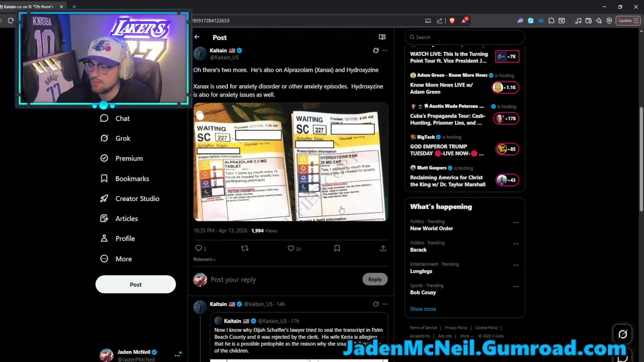Open Creator Studio in the sidebar
Screen dimensions: 644x362
click(x=130, y=199)
